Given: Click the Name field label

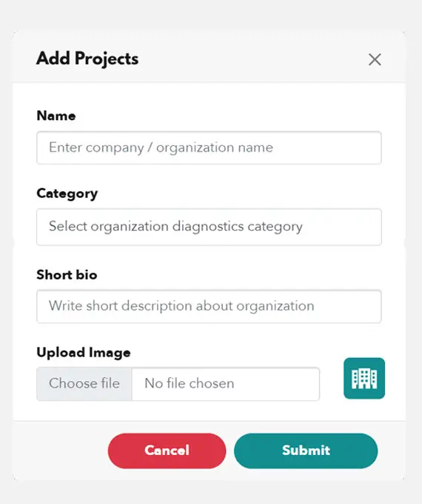Looking at the screenshot, I should click(x=56, y=116).
